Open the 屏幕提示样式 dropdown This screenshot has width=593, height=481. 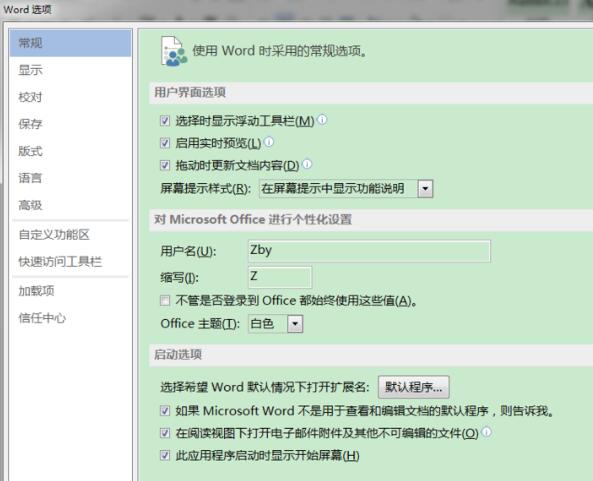(x=425, y=188)
